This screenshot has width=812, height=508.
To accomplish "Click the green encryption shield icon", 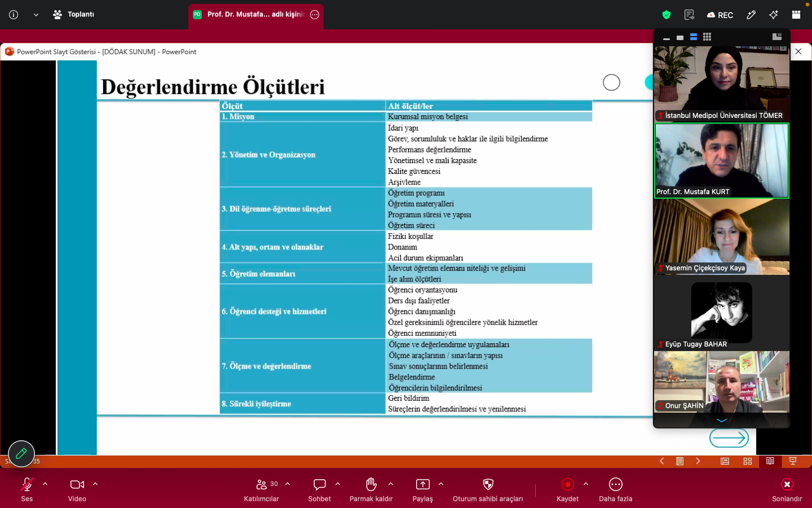I will coord(667,15).
